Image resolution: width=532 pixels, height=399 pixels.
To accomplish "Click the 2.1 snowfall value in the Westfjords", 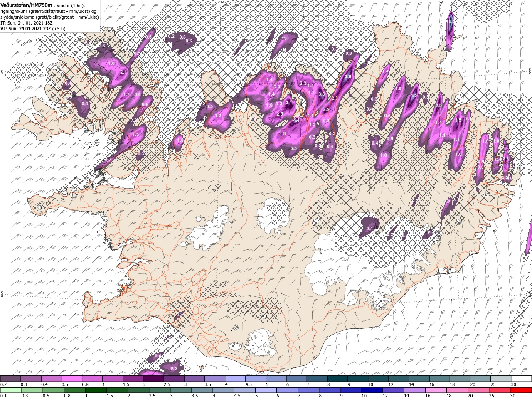I will click(123, 72).
